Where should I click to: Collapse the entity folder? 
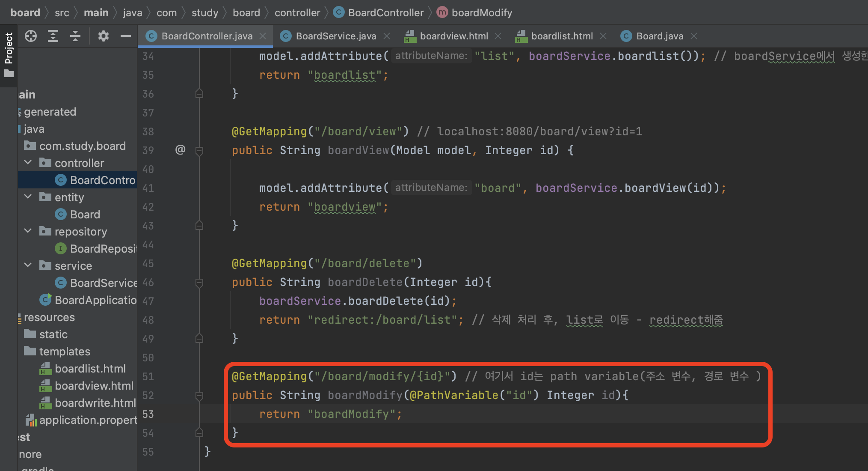click(x=28, y=197)
